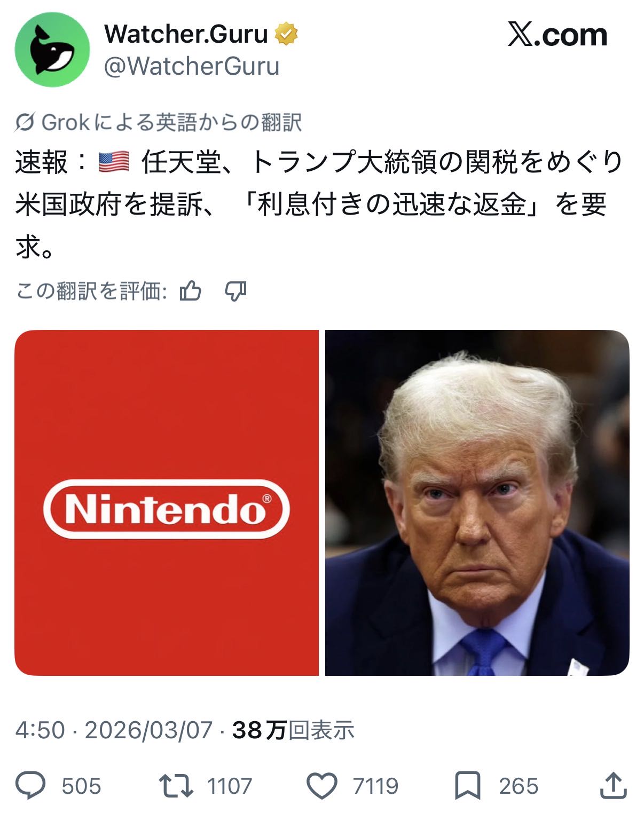The height and width of the screenshot is (821, 644).
Task: Open the Watcher.Guru orca profile avatar
Action: 52,50
